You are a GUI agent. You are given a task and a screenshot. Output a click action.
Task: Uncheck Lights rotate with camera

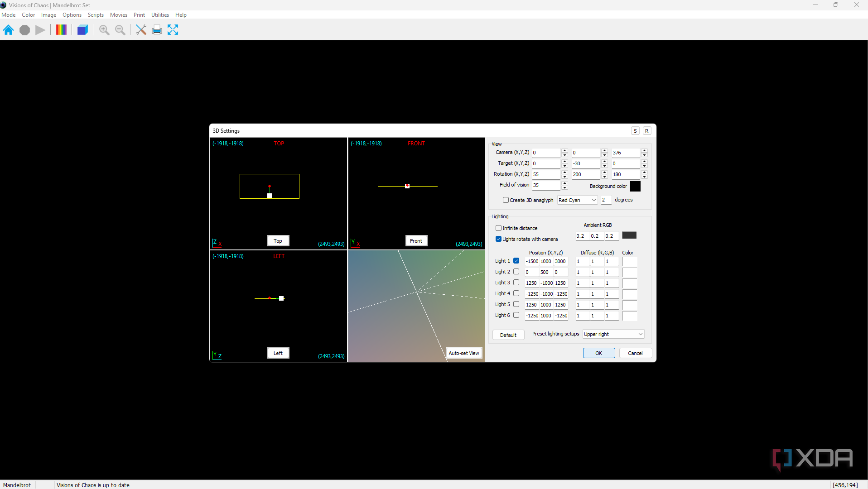click(x=498, y=239)
